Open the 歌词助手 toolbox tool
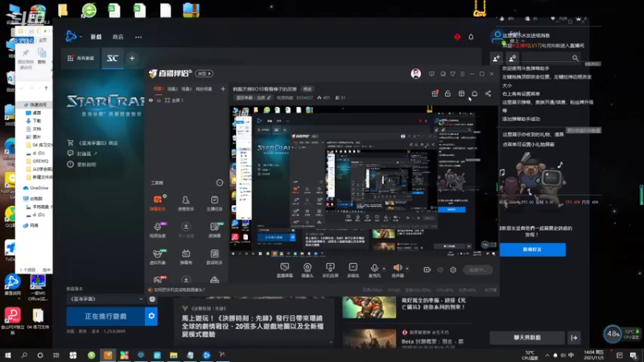 tap(214, 257)
